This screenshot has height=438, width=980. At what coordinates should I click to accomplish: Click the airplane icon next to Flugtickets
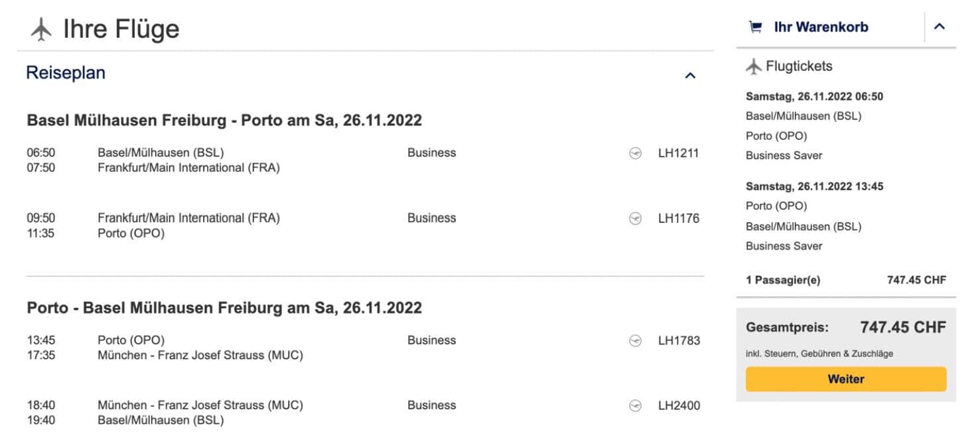pyautogui.click(x=754, y=66)
